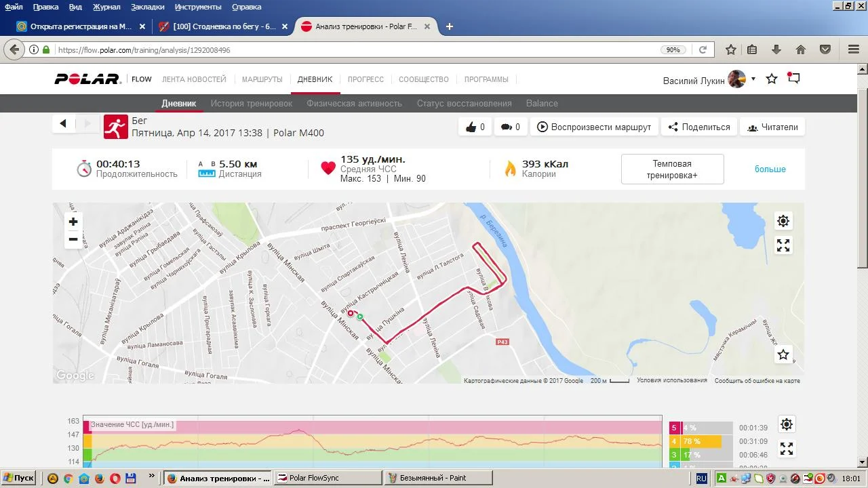Viewport: 868px width, 488px height.
Task: Open the История тренировок subtab
Action: pyautogui.click(x=251, y=104)
